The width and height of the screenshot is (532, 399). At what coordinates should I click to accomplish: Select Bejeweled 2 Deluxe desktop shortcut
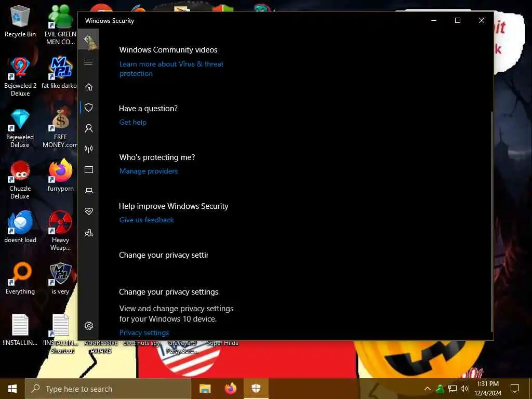20,77
